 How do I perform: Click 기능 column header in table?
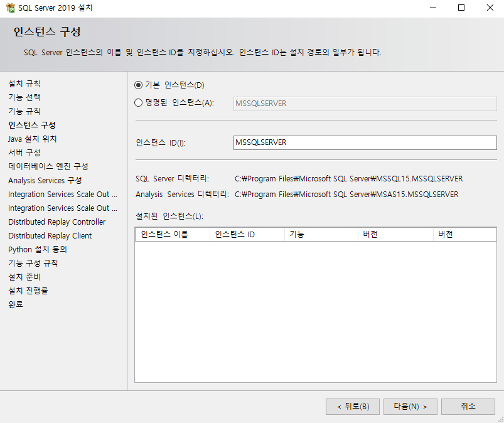(x=321, y=234)
